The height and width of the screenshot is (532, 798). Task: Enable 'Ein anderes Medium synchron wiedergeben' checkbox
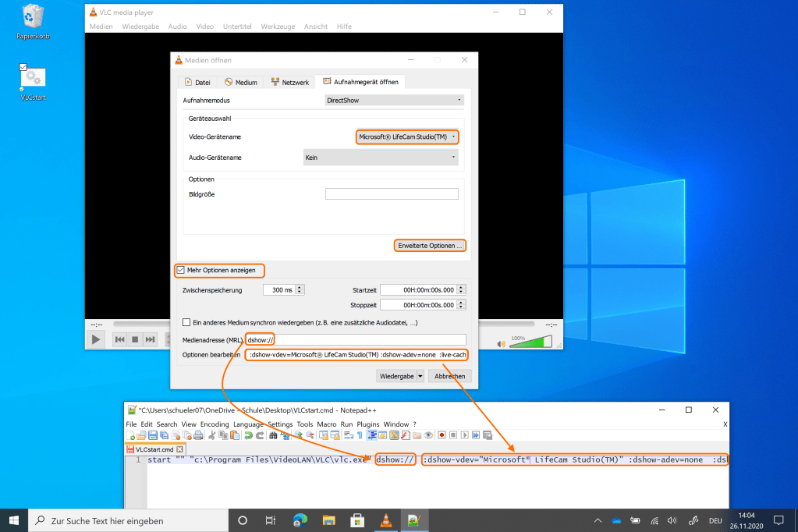tap(186, 322)
